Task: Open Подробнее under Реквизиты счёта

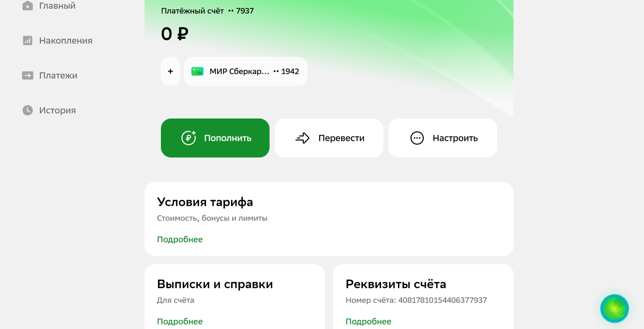Action: point(368,321)
